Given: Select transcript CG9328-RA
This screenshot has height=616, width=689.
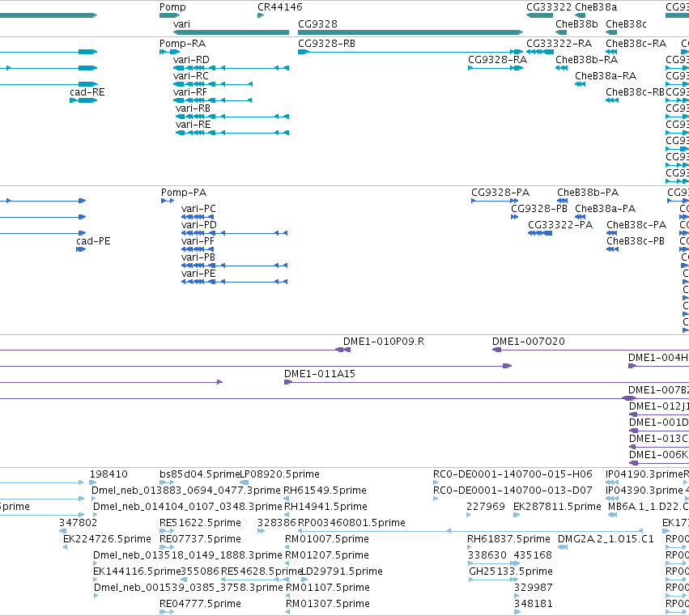Looking at the screenshot, I should (497, 60).
